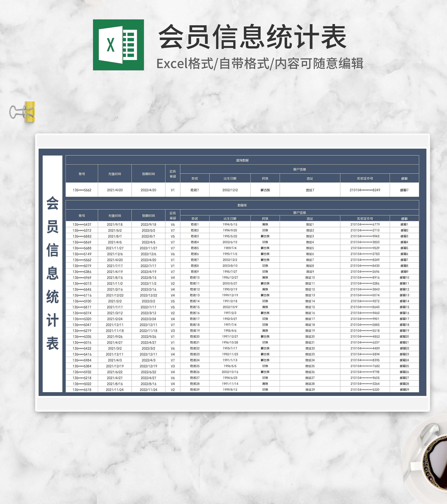The image size is (447, 504).
Task: Click the 地址15 address cell
Action: point(310,307)
